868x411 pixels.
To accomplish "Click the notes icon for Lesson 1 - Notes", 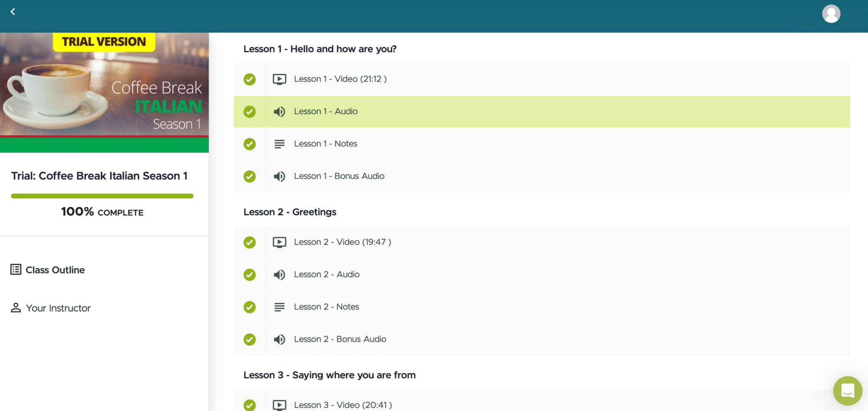I will point(280,144).
